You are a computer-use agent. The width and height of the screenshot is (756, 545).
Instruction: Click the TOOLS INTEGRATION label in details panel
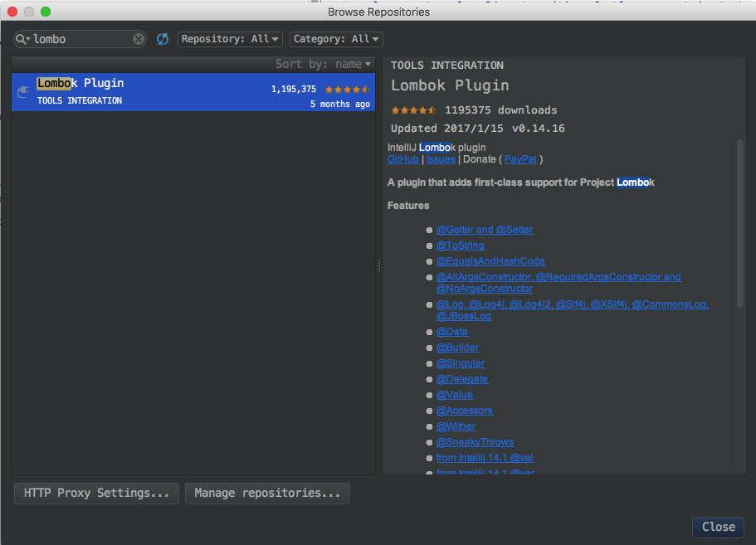[447, 66]
